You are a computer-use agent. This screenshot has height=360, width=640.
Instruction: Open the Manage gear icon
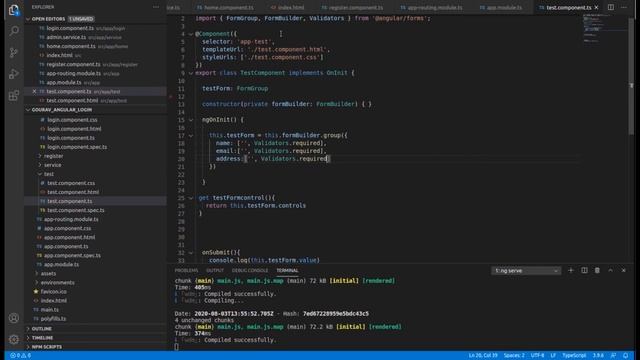[13, 339]
